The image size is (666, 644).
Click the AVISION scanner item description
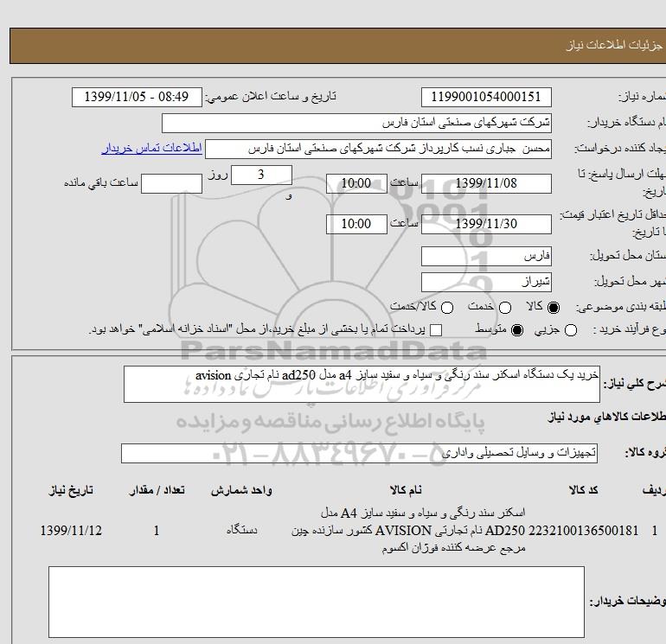(x=408, y=531)
